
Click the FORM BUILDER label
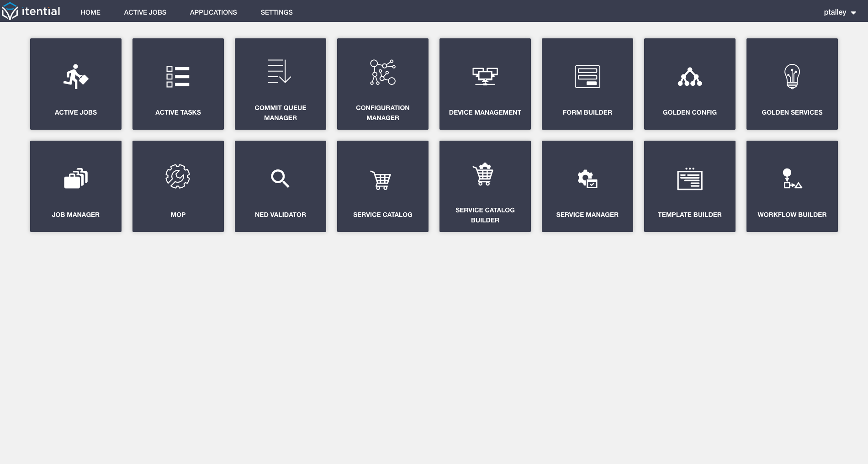(587, 112)
